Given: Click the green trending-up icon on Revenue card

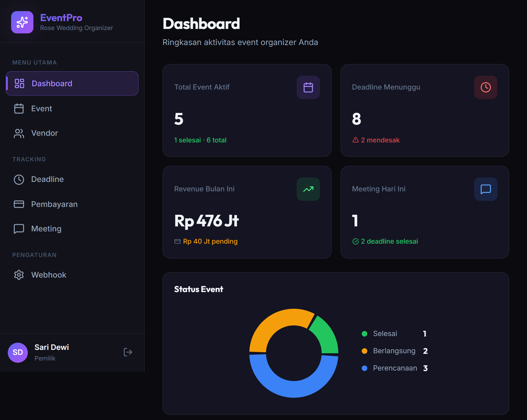Looking at the screenshot, I should tap(308, 189).
